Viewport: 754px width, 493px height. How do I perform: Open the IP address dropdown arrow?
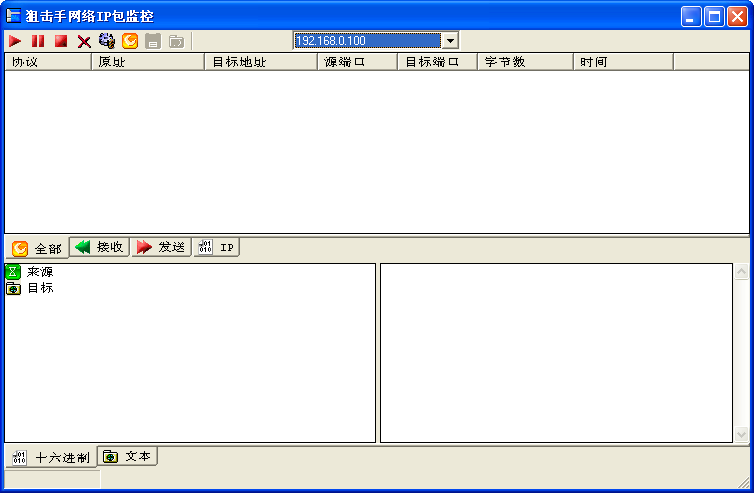tap(450, 41)
